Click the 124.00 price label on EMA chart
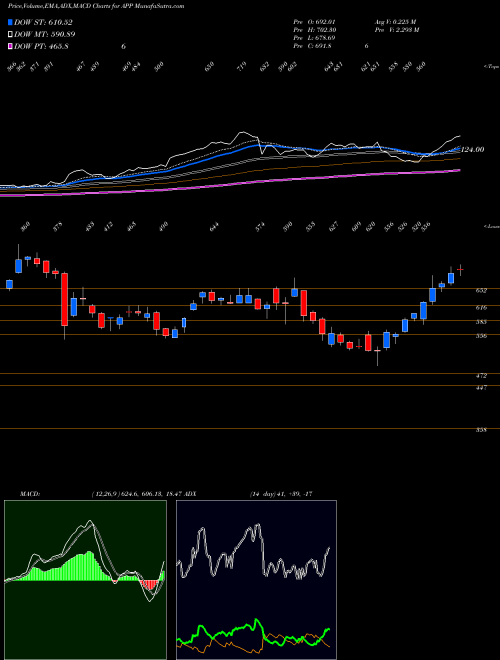500x660 pixels. tap(473, 149)
